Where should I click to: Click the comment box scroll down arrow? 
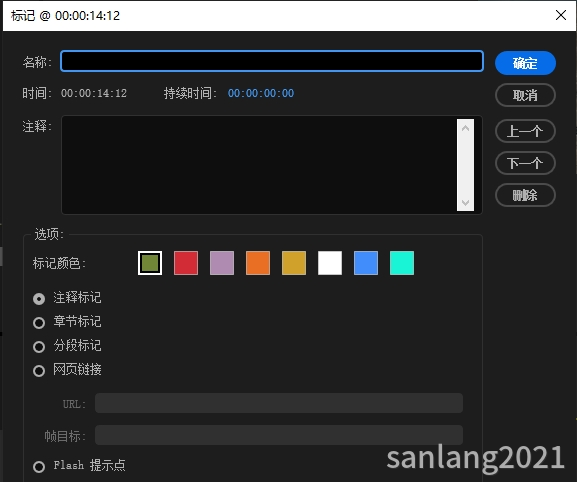pyautogui.click(x=465, y=203)
